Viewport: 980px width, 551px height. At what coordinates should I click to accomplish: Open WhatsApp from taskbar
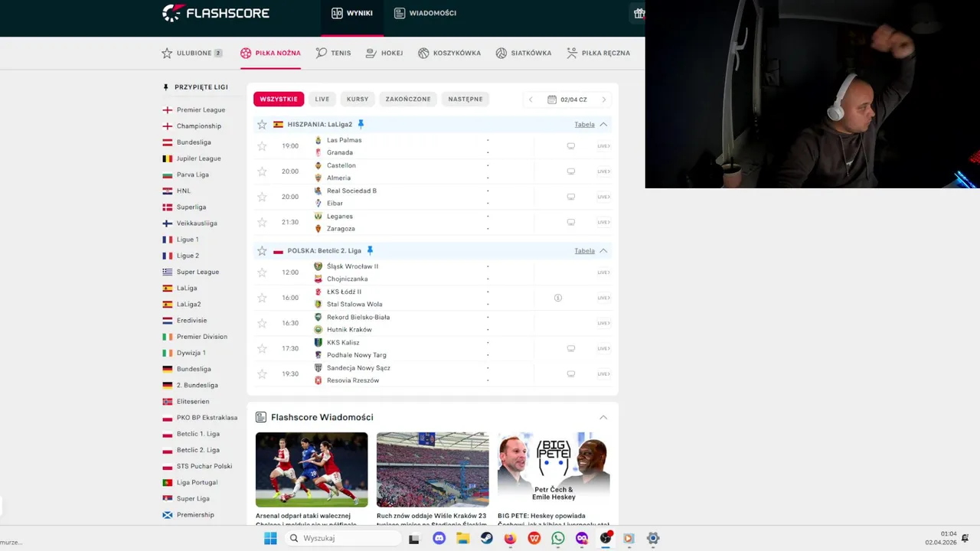pyautogui.click(x=558, y=538)
